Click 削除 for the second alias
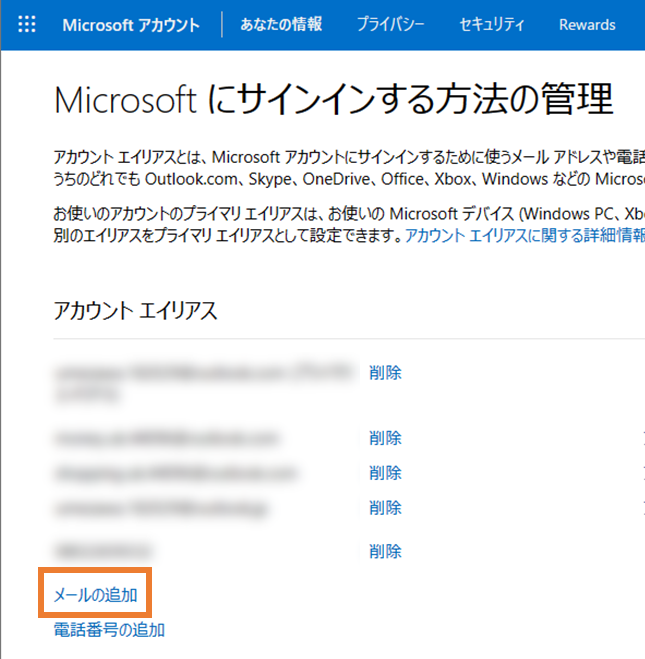Viewport: 645px width, 659px height. [x=385, y=438]
